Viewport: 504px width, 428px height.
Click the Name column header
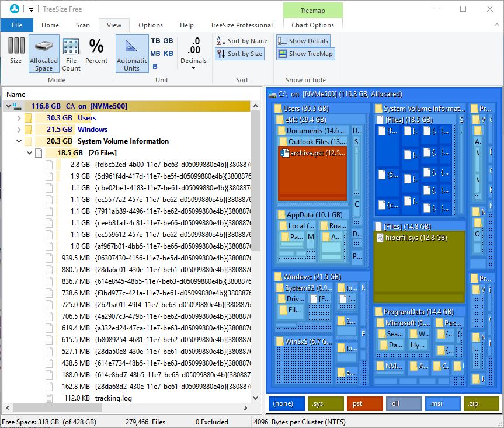pyautogui.click(x=16, y=95)
